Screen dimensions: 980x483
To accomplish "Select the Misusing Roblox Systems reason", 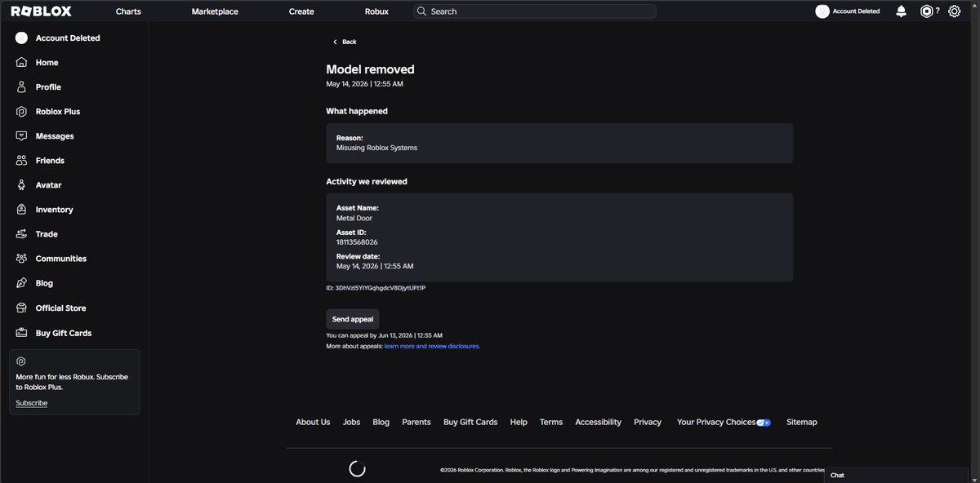I will (x=376, y=148).
